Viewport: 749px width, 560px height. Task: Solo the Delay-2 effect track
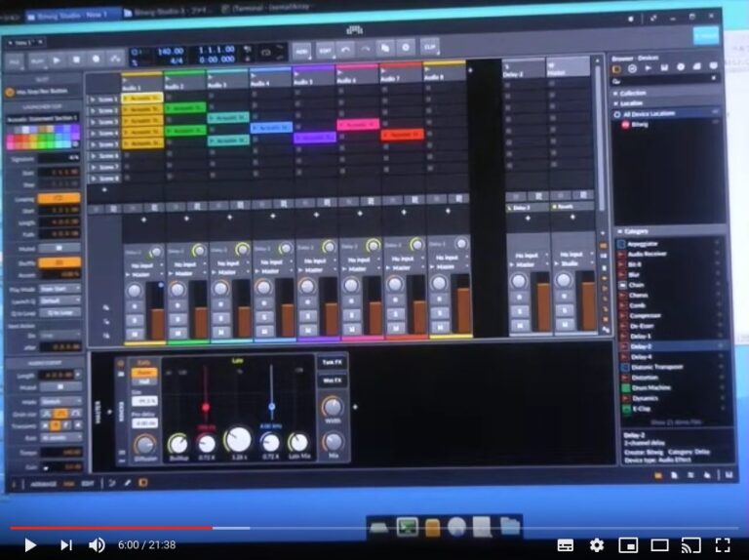(520, 311)
